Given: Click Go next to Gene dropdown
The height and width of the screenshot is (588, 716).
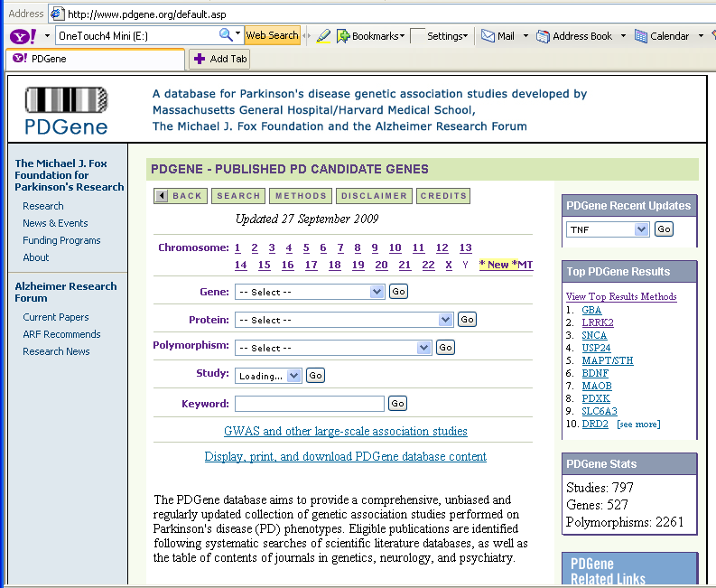Looking at the screenshot, I should (399, 292).
